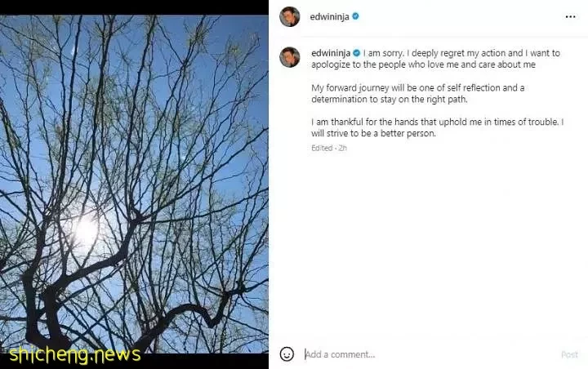This screenshot has width=588, height=369.
Task: Open the three-dot more options menu
Action: click(570, 17)
